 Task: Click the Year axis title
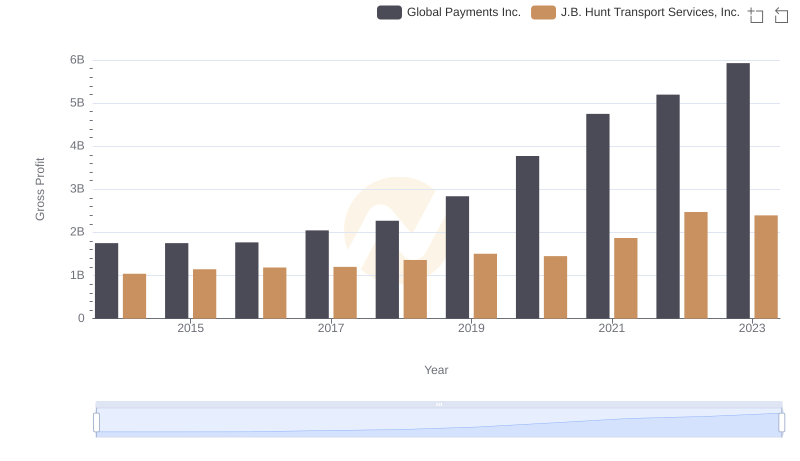[436, 370]
